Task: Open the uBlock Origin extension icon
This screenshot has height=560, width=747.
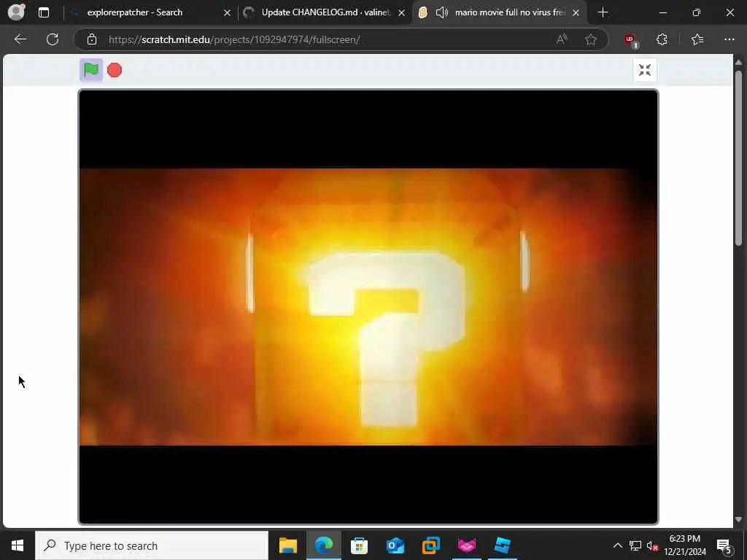Action: coord(631,40)
